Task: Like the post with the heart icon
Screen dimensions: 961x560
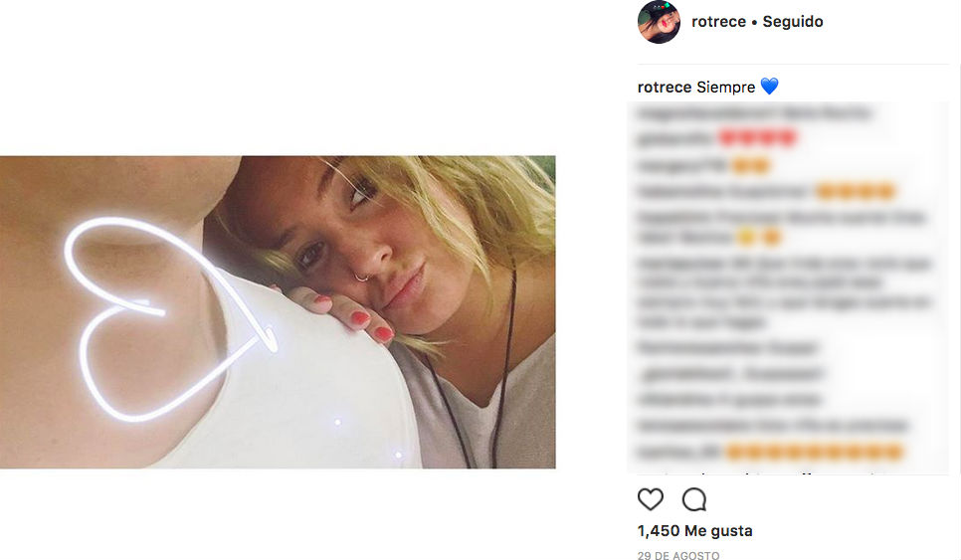Action: [x=650, y=499]
